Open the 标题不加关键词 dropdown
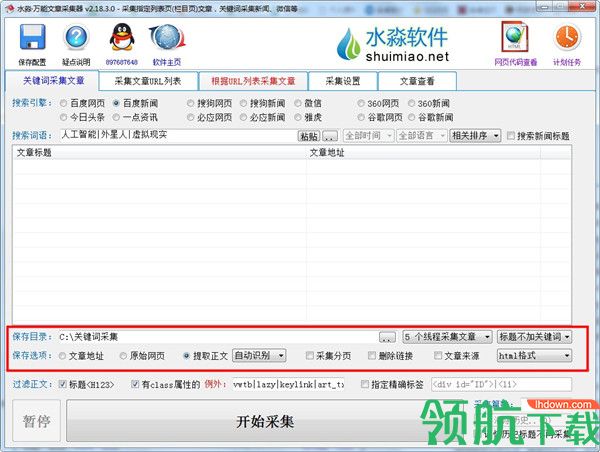The width and height of the screenshot is (600, 452). click(x=534, y=337)
